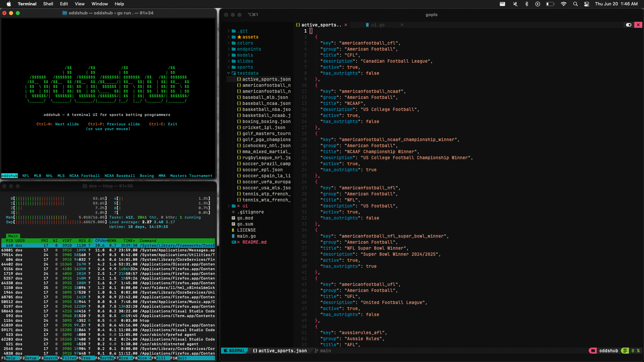The height and width of the screenshot is (362, 644).
Task: Select the Masters Tournament tab
Action: (x=191, y=176)
